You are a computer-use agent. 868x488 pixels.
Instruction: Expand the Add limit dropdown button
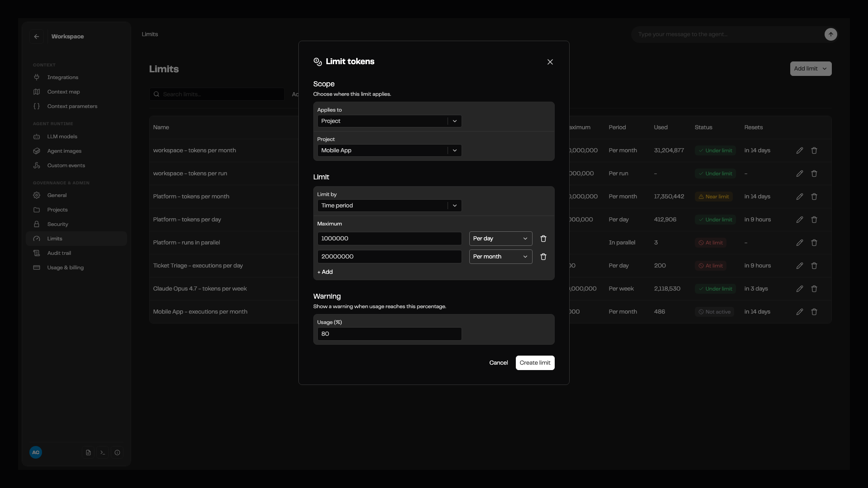coord(811,69)
